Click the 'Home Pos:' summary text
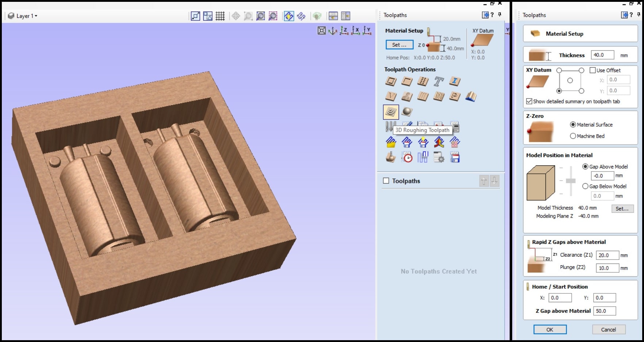Viewport: 644px width, 342px height. click(x=398, y=58)
